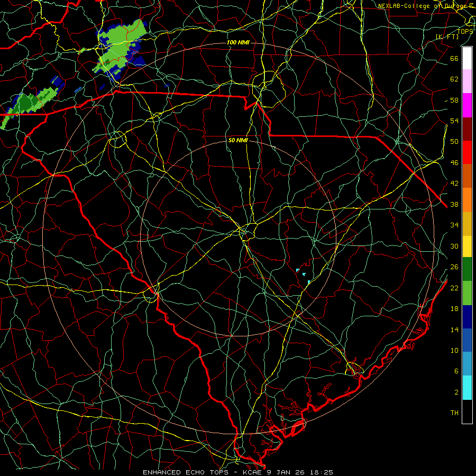The height and width of the screenshot is (476, 476).
Task: Click the '42' legend value
Action: (x=454, y=184)
